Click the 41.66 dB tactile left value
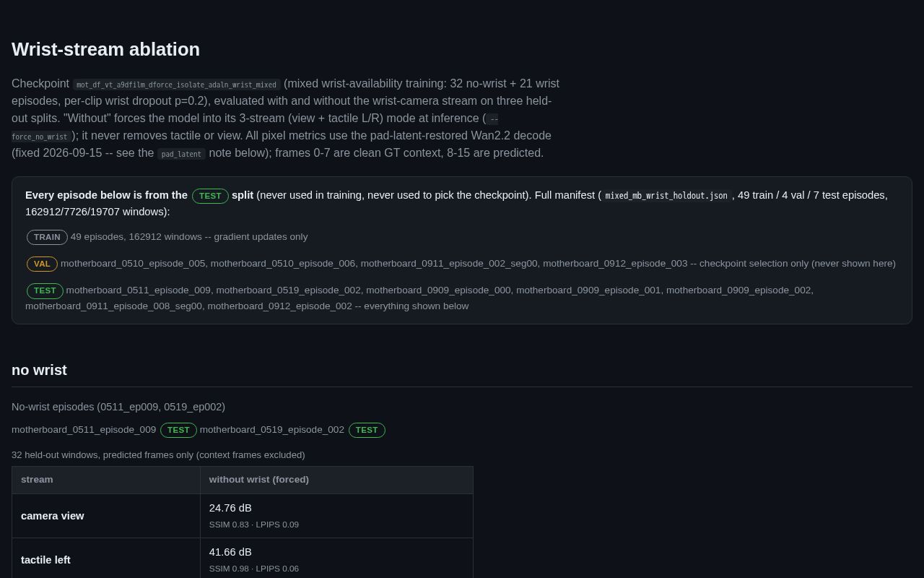 230,552
